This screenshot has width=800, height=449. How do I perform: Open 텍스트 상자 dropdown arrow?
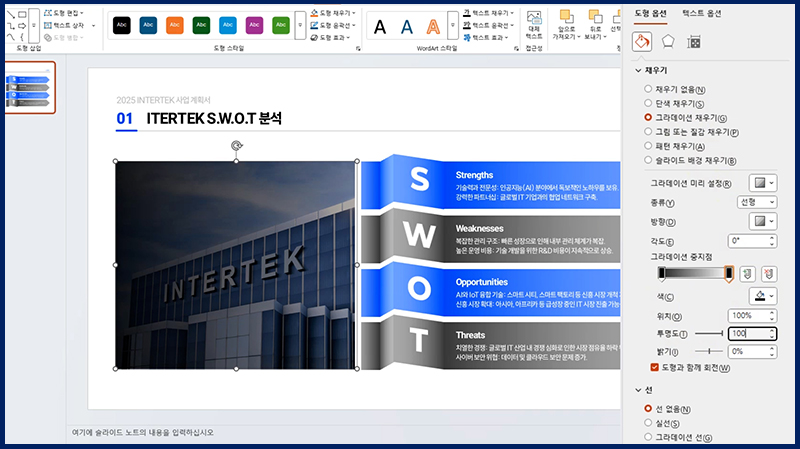[x=93, y=26]
